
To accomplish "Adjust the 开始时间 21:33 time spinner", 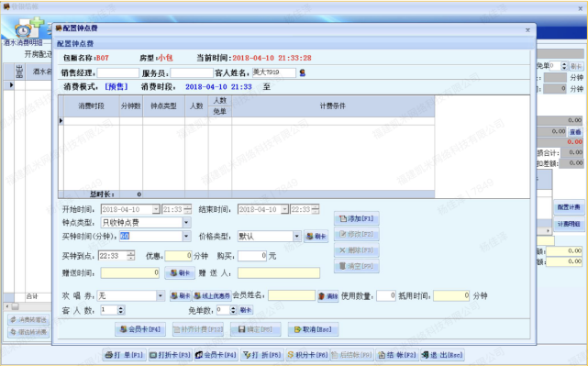I will pos(188,209).
